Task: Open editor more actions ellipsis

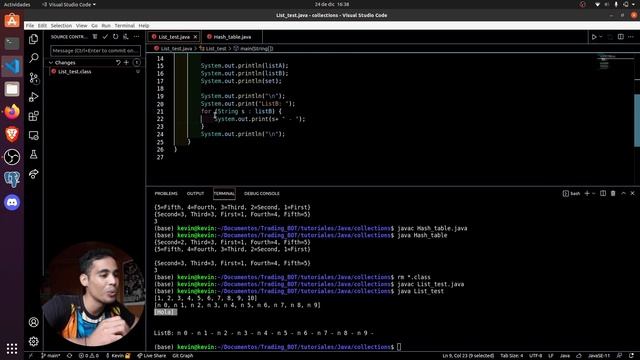Action: click(x=631, y=37)
